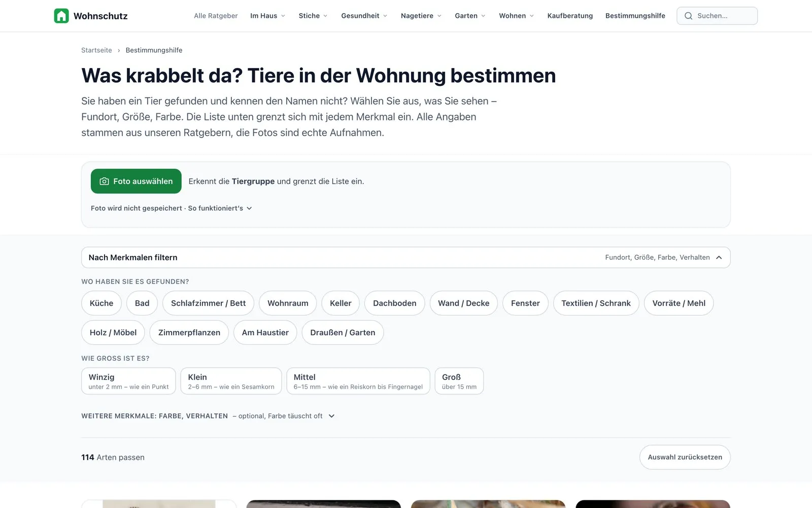
Task: Open the Stiche dropdown menu
Action: pyautogui.click(x=313, y=16)
